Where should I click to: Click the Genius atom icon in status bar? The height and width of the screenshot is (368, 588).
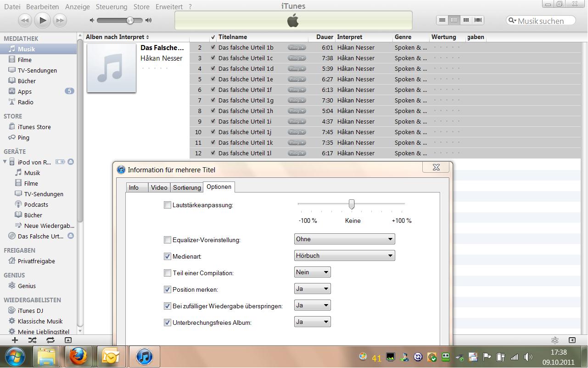[x=554, y=340]
